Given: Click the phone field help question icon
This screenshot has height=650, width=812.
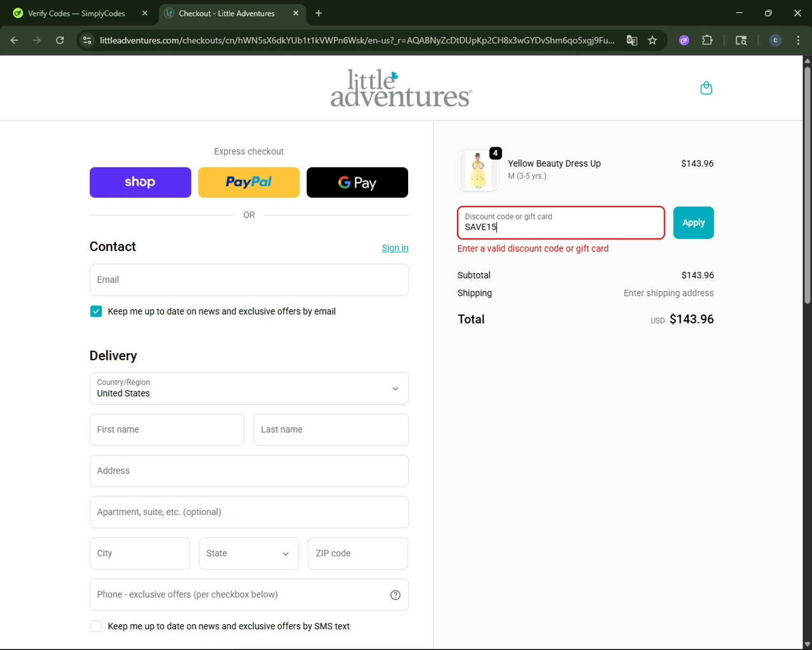Looking at the screenshot, I should (395, 595).
